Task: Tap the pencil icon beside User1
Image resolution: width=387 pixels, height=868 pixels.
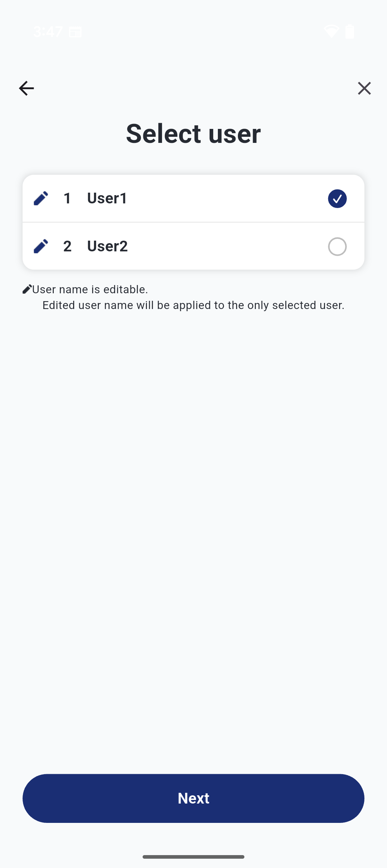Action: pos(41,198)
